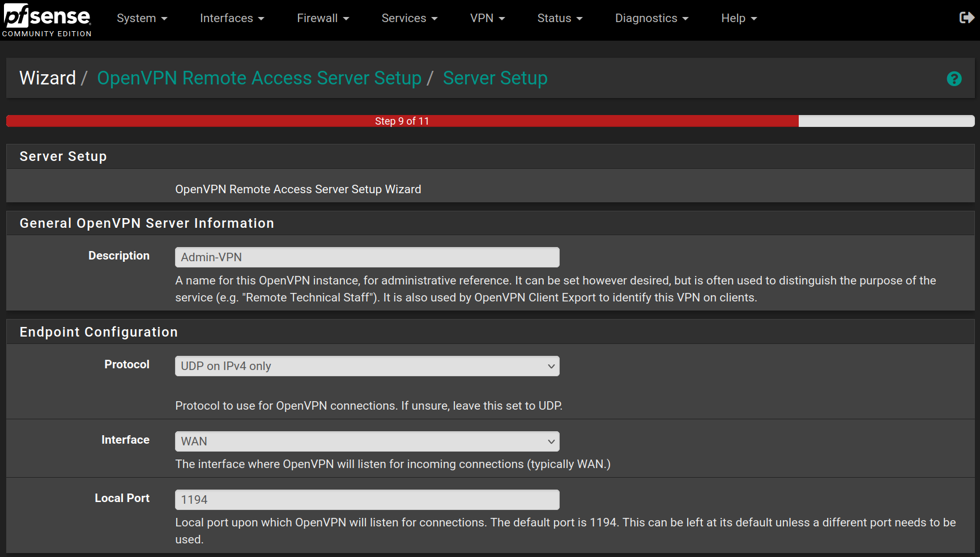The width and height of the screenshot is (980, 557).
Task: Click the Protocol help text about UDP
Action: [369, 406]
